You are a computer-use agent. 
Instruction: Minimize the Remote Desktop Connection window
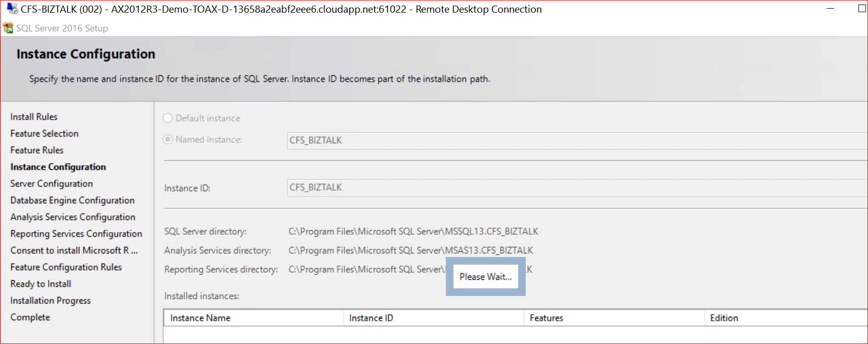click(830, 9)
